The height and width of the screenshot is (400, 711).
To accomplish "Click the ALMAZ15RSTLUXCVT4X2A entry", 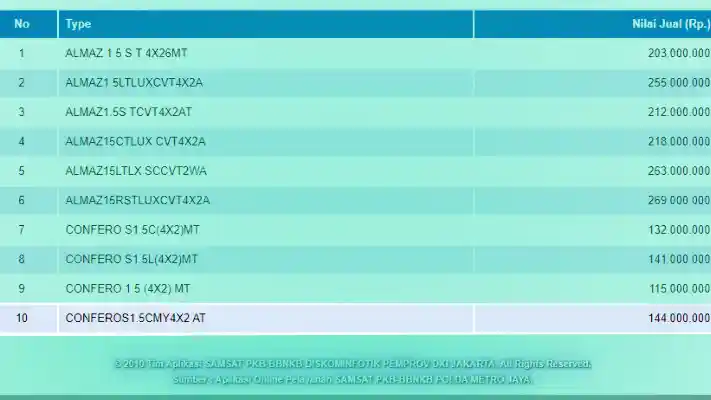I will point(137,200).
